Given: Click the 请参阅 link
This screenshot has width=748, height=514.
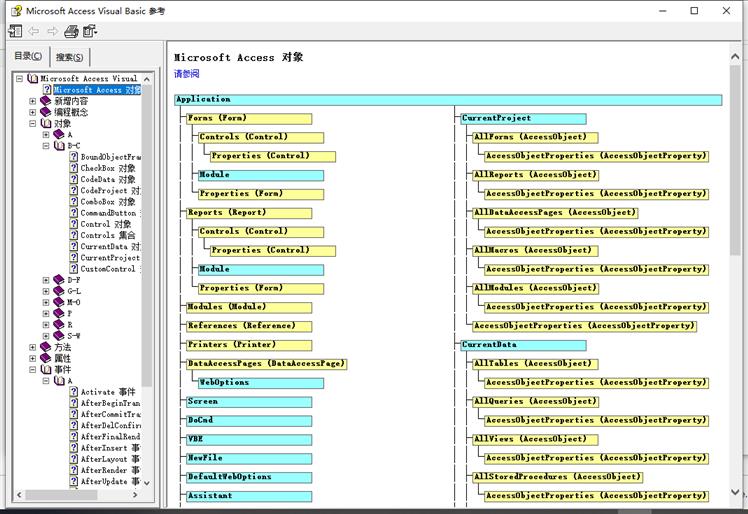Looking at the screenshot, I should 187,74.
